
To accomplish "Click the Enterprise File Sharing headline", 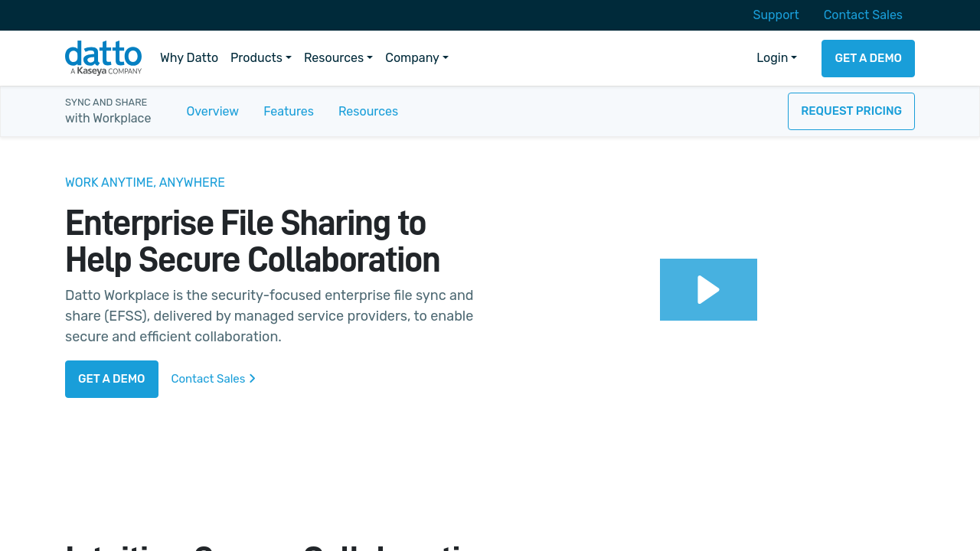I will 253,242.
